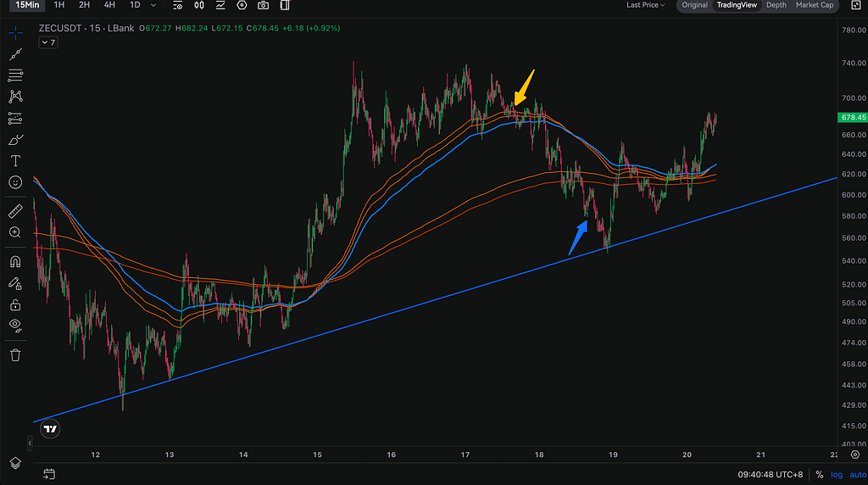
Task: Click the 678.45 current price label
Action: coord(853,117)
